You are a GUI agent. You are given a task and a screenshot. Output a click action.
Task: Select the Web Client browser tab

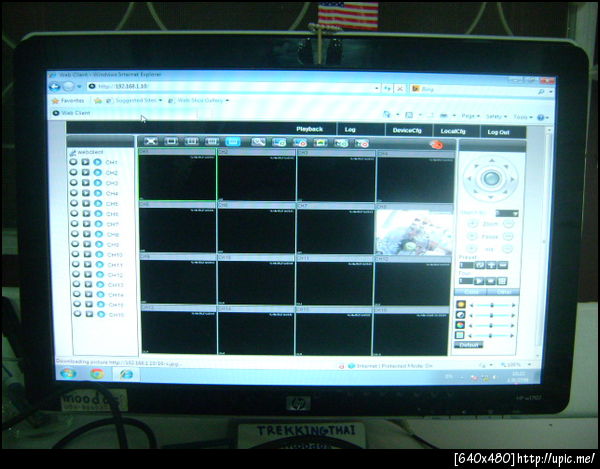(x=124, y=113)
